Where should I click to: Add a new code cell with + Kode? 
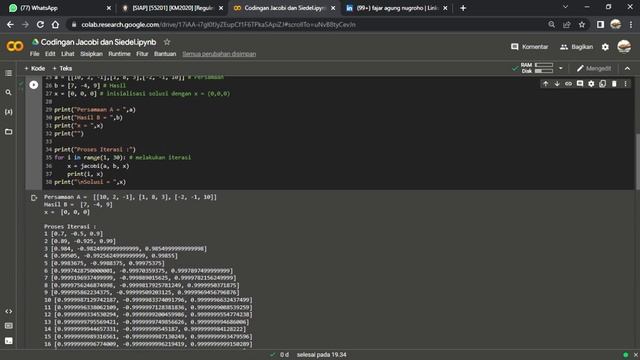35,68
